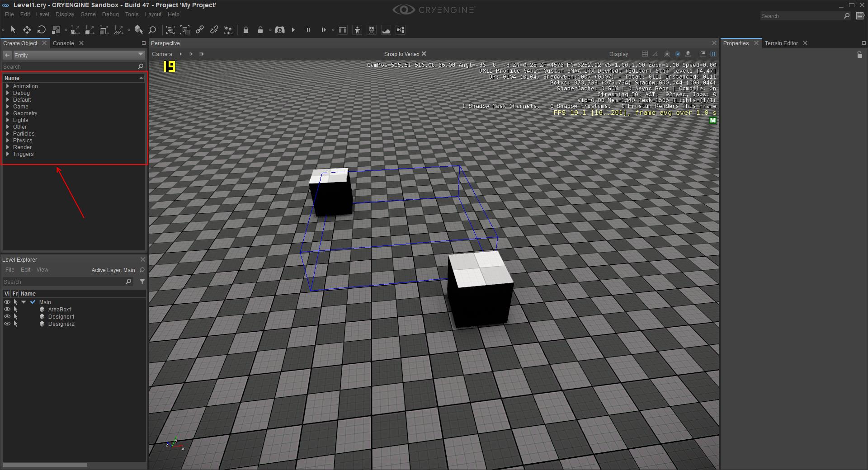Viewport: 868px width, 470px height.
Task: Toggle the viewport display info icon
Action: point(703,54)
